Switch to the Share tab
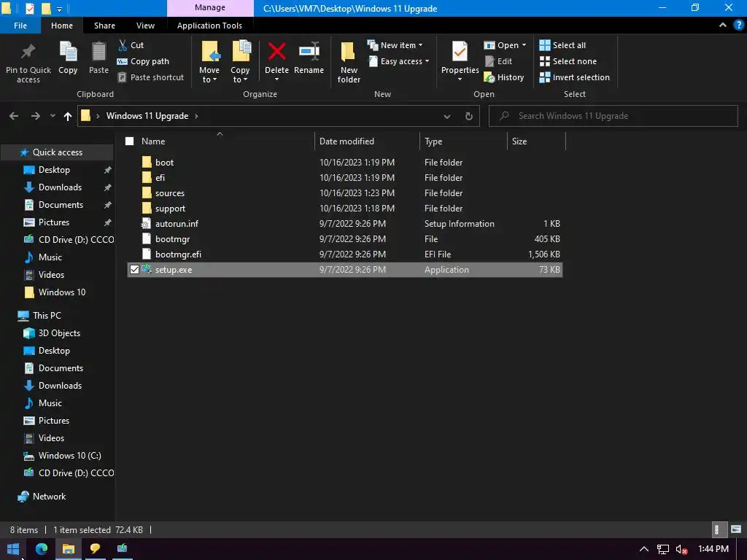The width and height of the screenshot is (747, 560). click(x=104, y=26)
